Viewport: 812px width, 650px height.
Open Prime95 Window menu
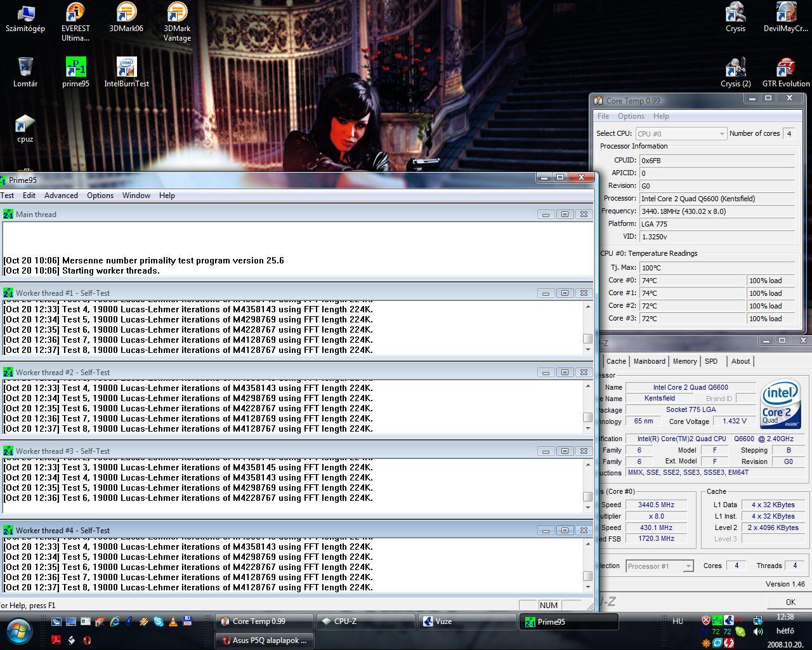[x=136, y=196]
